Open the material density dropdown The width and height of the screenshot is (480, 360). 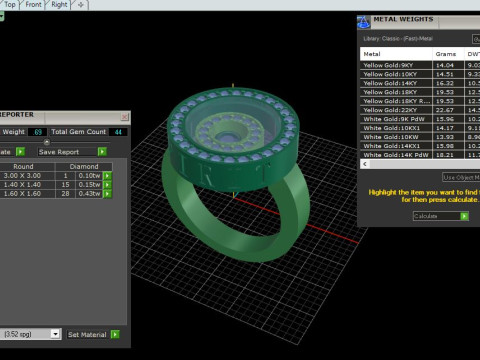pyautogui.click(x=55, y=334)
